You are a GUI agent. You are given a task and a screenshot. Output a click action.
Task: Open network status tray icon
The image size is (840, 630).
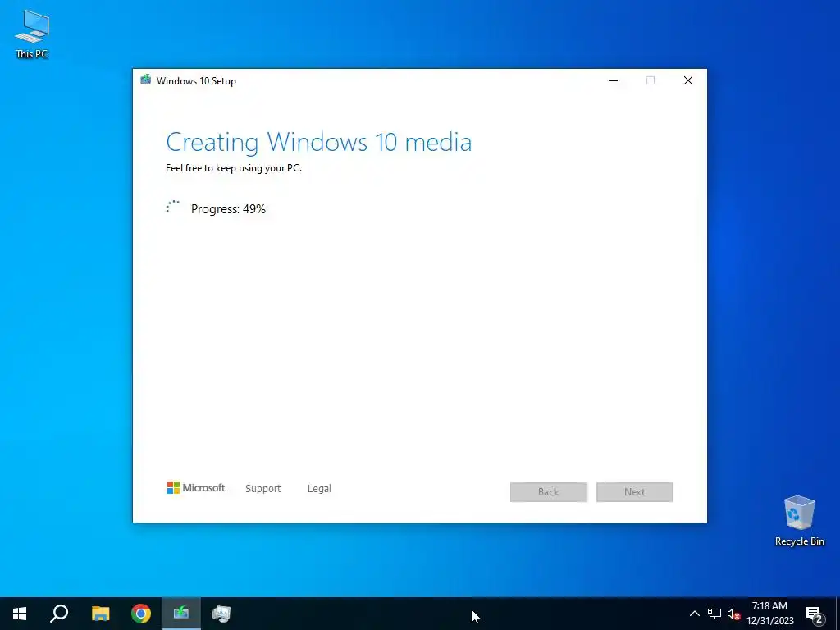pyautogui.click(x=714, y=614)
